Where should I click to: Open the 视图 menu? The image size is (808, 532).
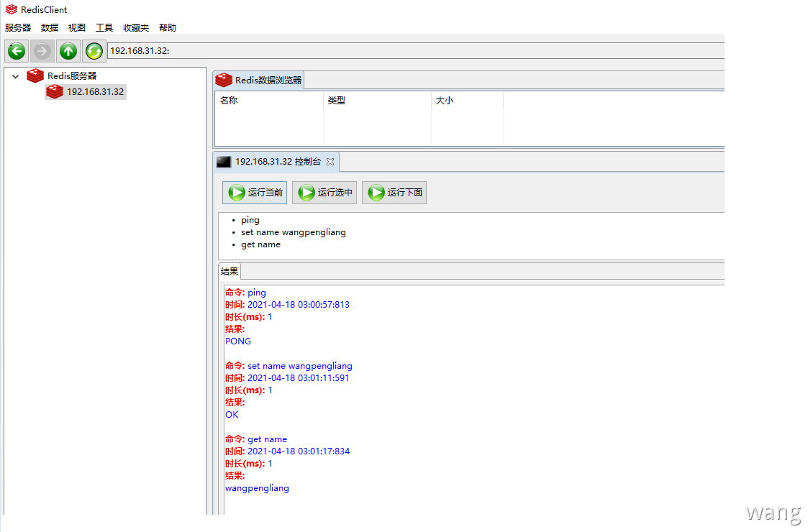click(x=77, y=28)
